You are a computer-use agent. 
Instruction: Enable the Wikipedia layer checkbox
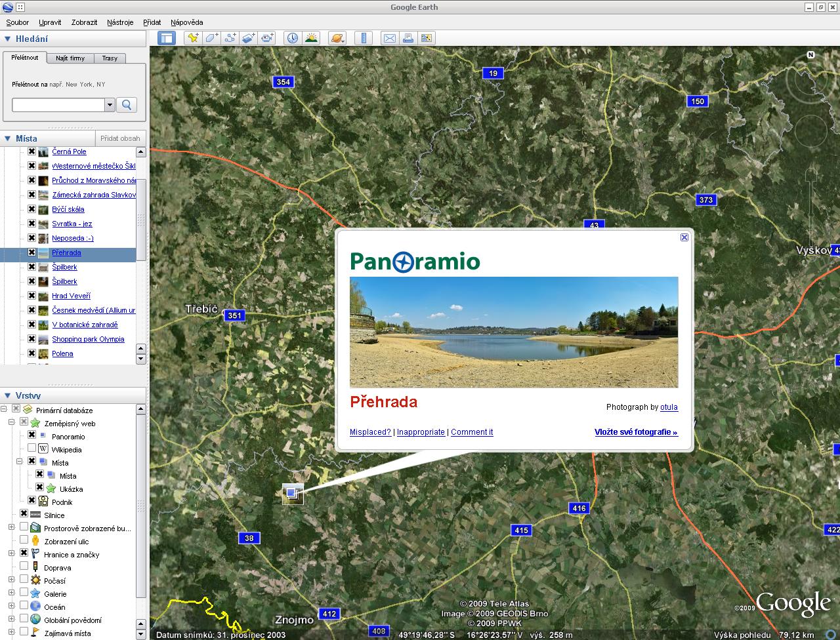(x=31, y=449)
